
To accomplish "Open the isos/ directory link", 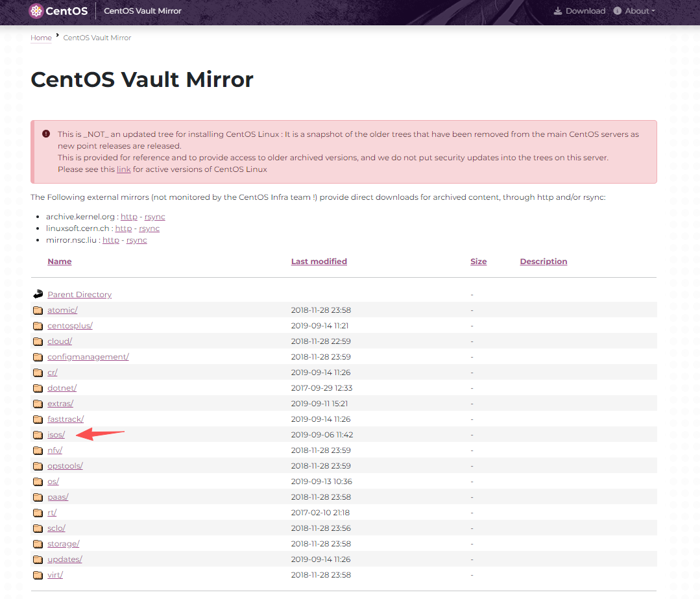I will pyautogui.click(x=56, y=435).
